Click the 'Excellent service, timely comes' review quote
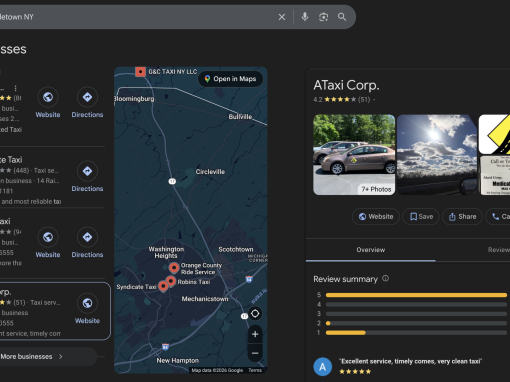 pyautogui.click(x=410, y=361)
